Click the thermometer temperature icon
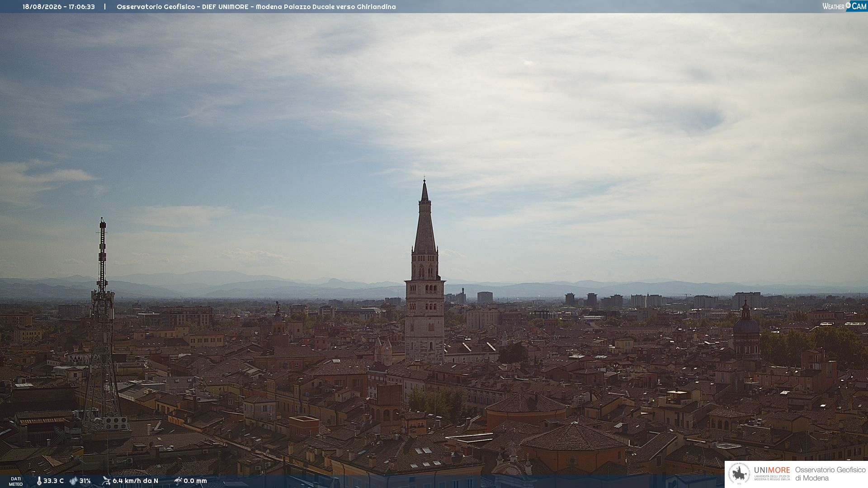Image resolution: width=868 pixels, height=488 pixels. click(x=39, y=481)
